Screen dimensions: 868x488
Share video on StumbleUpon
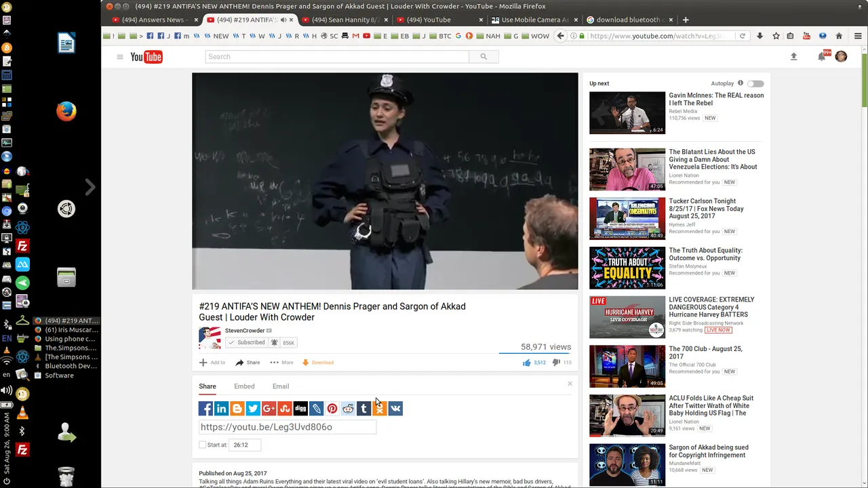point(285,409)
